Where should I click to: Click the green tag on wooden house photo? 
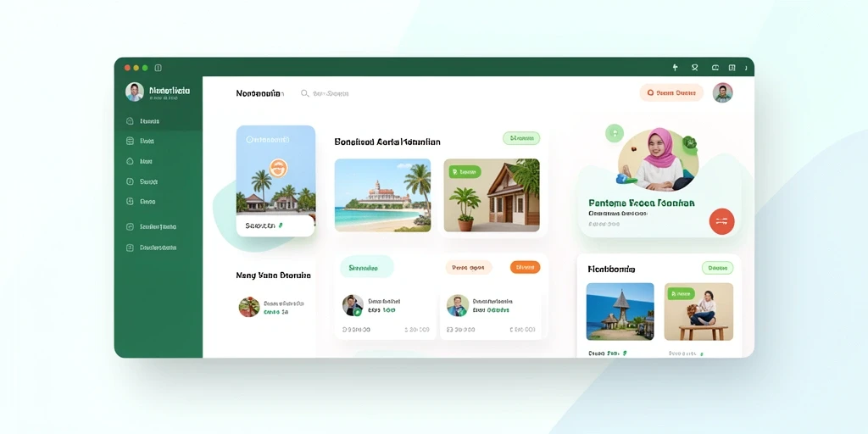pos(465,171)
